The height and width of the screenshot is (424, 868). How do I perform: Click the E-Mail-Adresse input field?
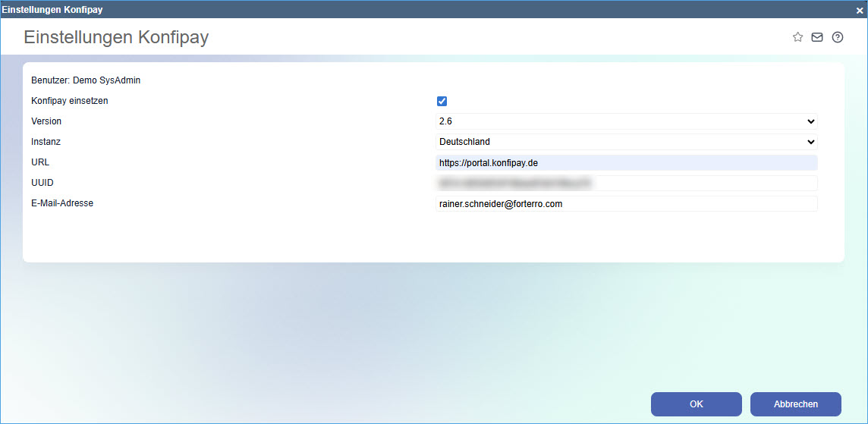coord(627,204)
